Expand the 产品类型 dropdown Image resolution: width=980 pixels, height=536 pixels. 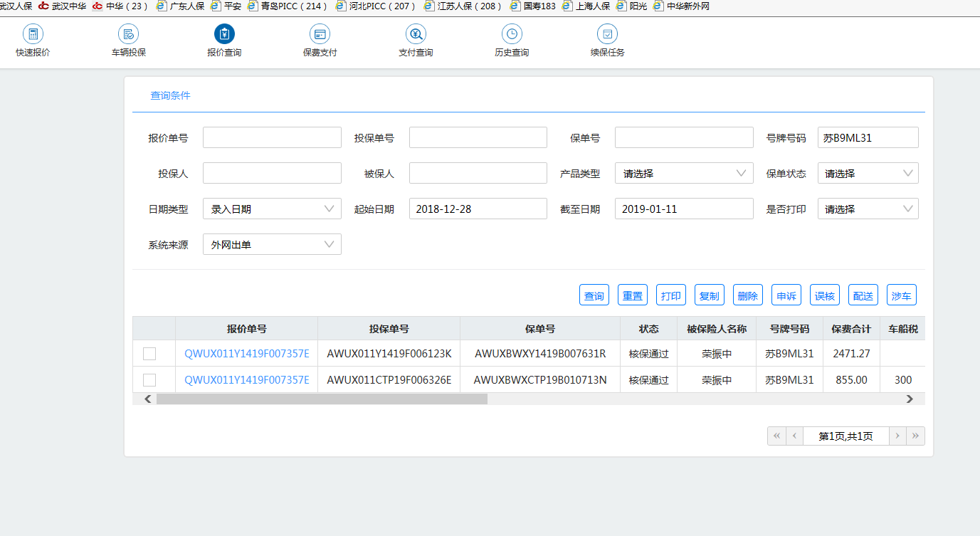683,174
